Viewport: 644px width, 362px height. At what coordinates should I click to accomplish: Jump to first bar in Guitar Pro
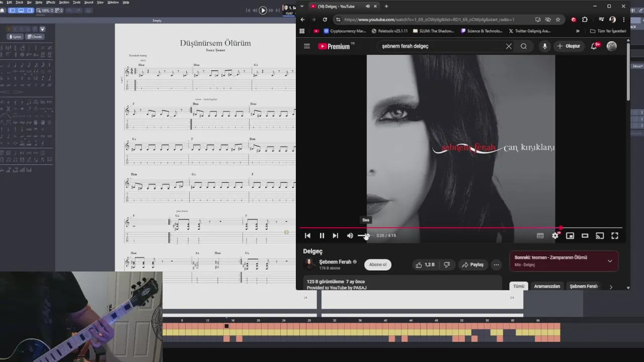(x=248, y=10)
